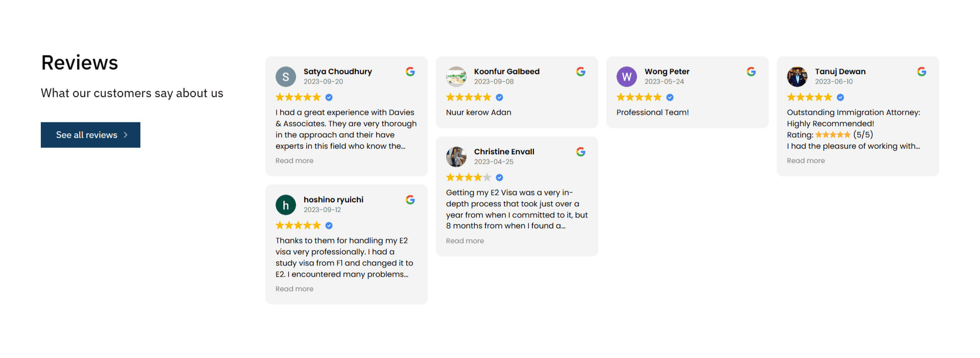Expand hoshino ryuichi's review with Read more
980x358 pixels.
pyautogui.click(x=295, y=289)
